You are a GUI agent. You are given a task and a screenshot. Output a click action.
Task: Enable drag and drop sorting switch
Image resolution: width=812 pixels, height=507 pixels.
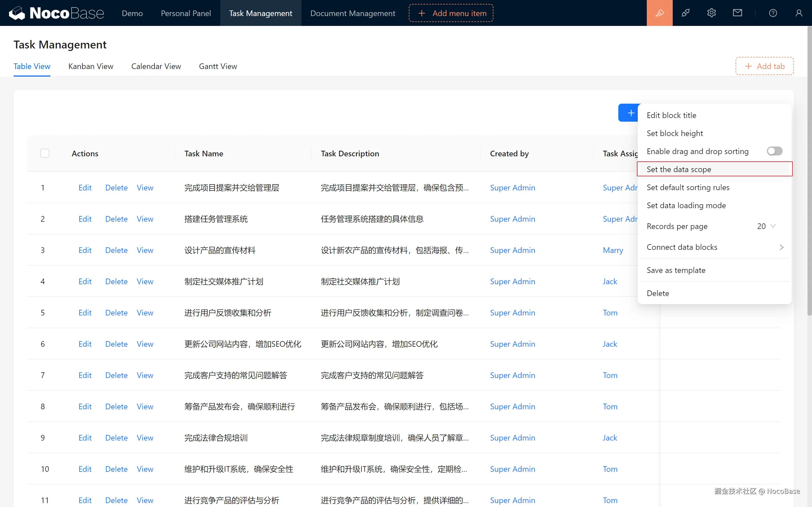pos(775,151)
